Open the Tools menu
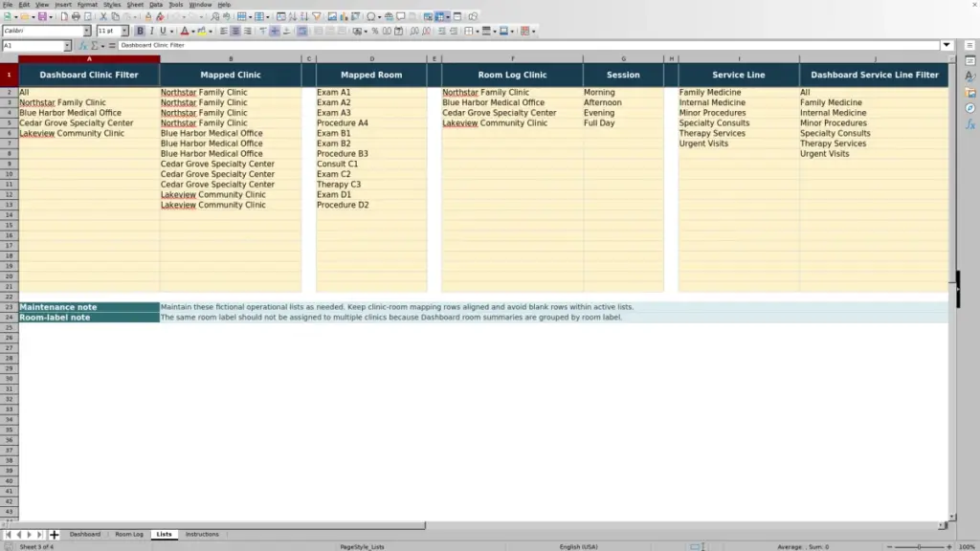The width and height of the screenshot is (980, 551). pyautogui.click(x=176, y=5)
